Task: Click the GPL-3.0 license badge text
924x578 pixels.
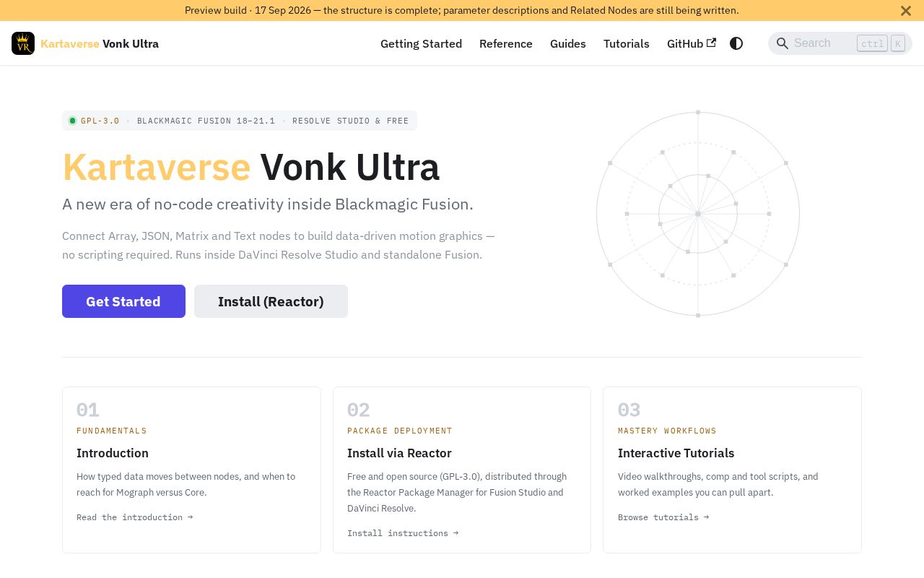Action: [x=100, y=121]
